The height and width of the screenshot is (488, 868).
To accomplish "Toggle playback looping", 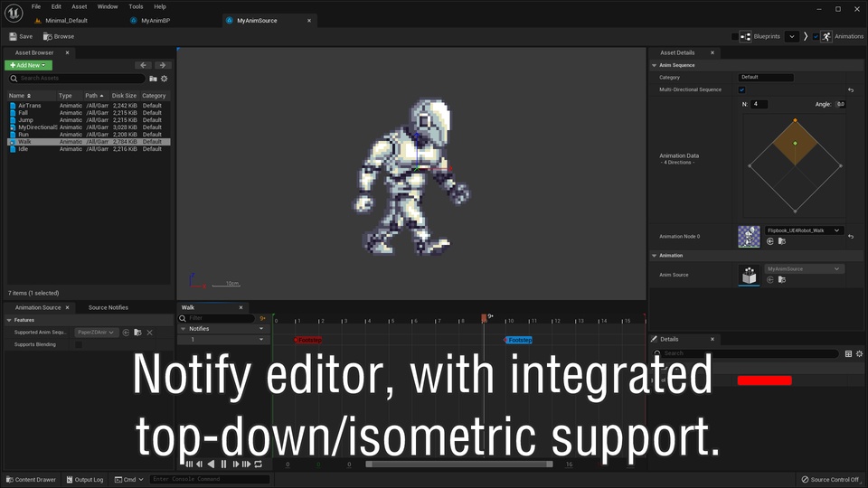I will 258,465.
